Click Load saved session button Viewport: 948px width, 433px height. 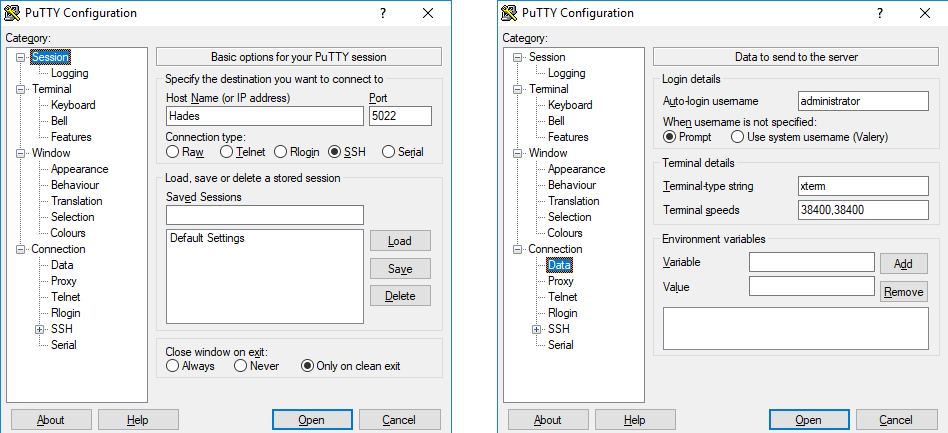pyautogui.click(x=400, y=241)
